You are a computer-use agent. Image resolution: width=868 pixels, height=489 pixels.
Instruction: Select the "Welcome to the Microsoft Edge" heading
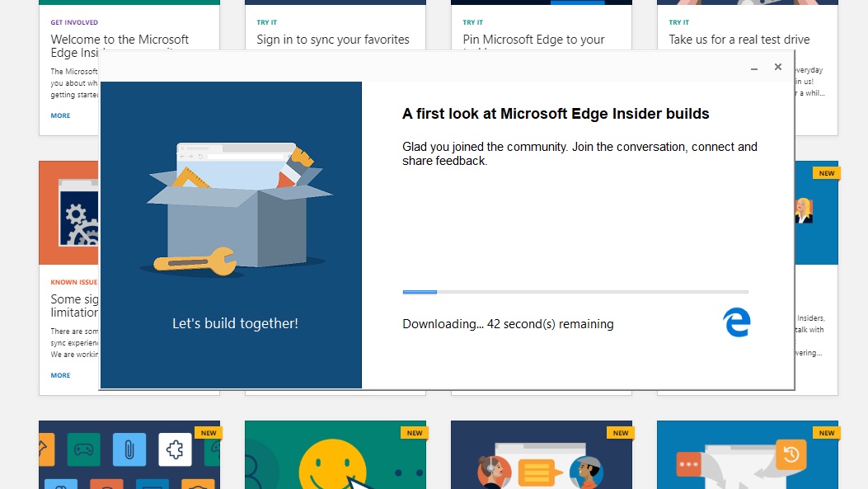pyautogui.click(x=120, y=40)
